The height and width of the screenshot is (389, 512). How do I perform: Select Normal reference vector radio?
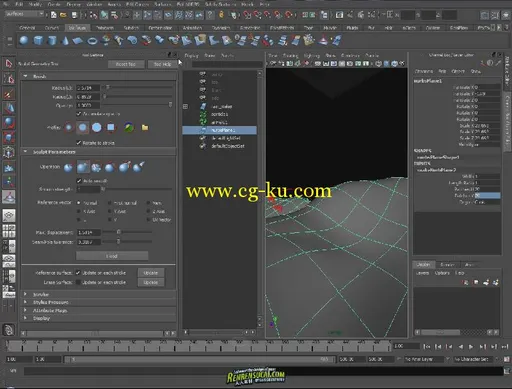click(79, 202)
